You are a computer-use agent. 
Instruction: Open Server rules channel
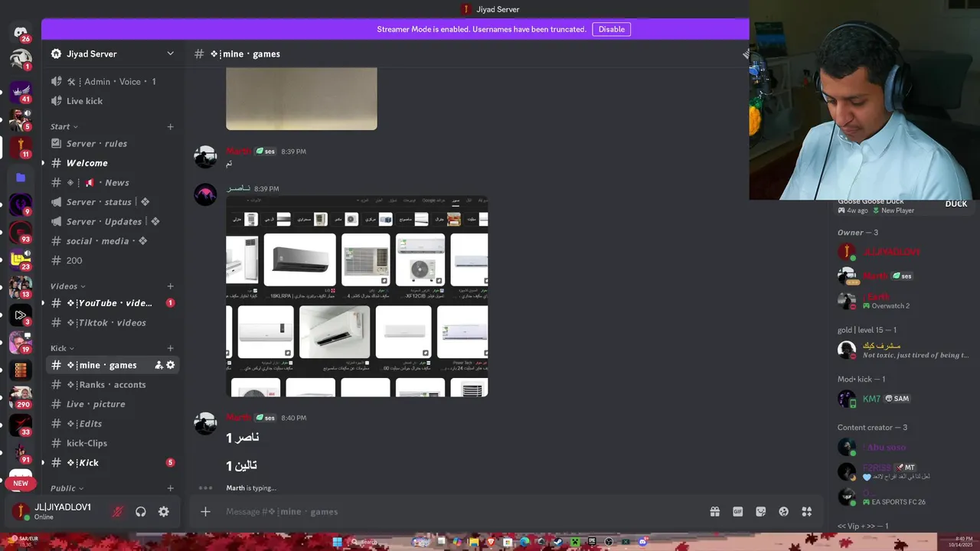click(113, 143)
